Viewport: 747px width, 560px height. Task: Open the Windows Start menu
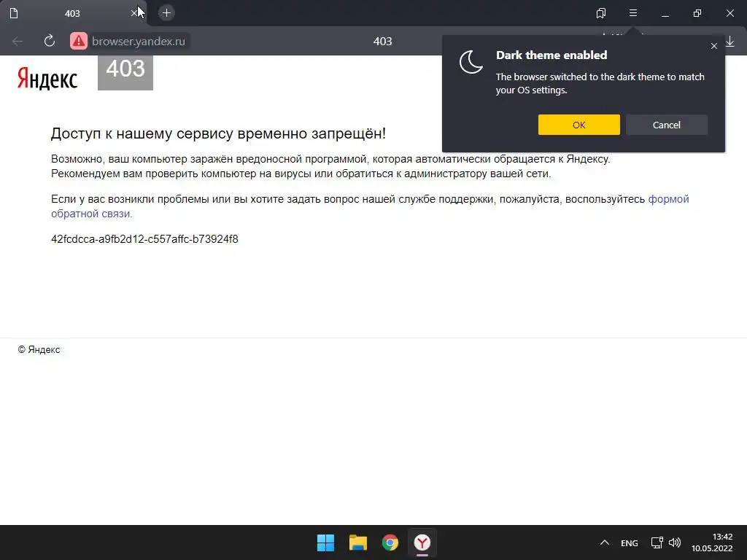click(x=326, y=542)
